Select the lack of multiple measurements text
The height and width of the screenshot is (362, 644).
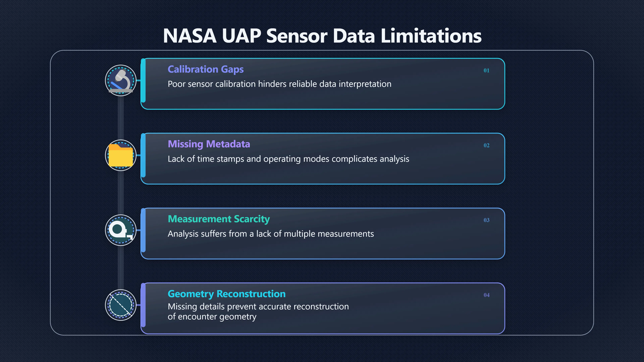click(271, 234)
